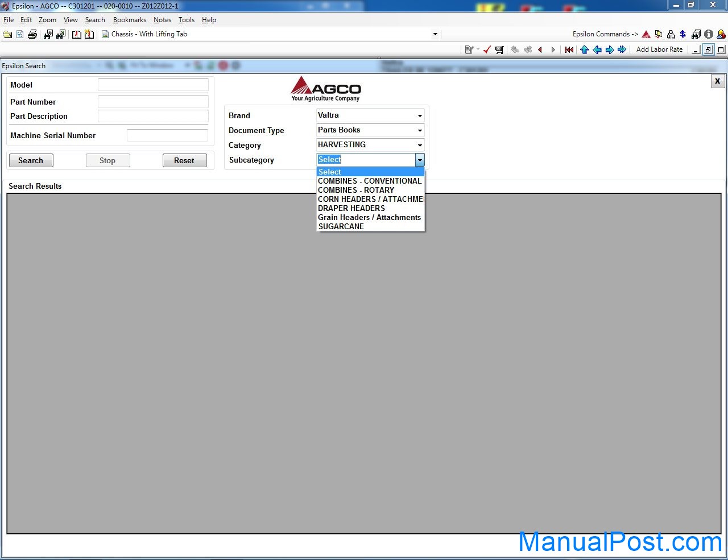
Task: Click the hierarchy tree command icon
Action: (x=671, y=34)
